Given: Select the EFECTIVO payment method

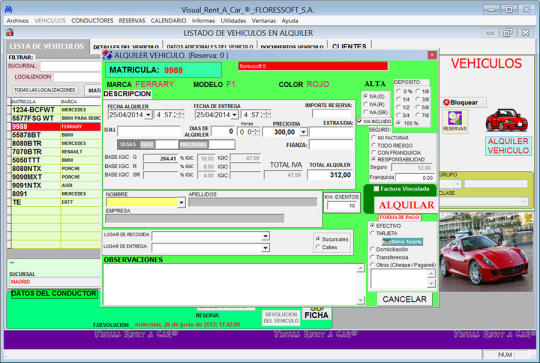Looking at the screenshot, I should 372,226.
